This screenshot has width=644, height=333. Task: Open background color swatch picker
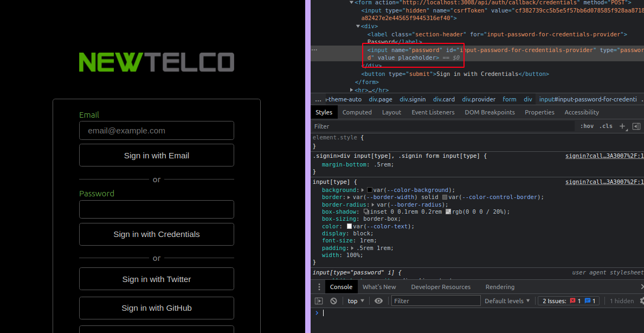370,190
